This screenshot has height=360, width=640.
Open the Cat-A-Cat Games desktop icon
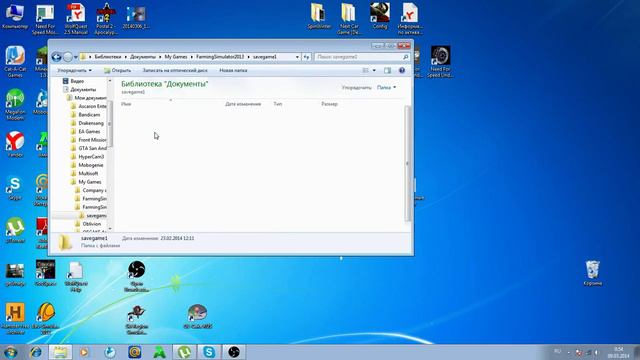[x=15, y=62]
